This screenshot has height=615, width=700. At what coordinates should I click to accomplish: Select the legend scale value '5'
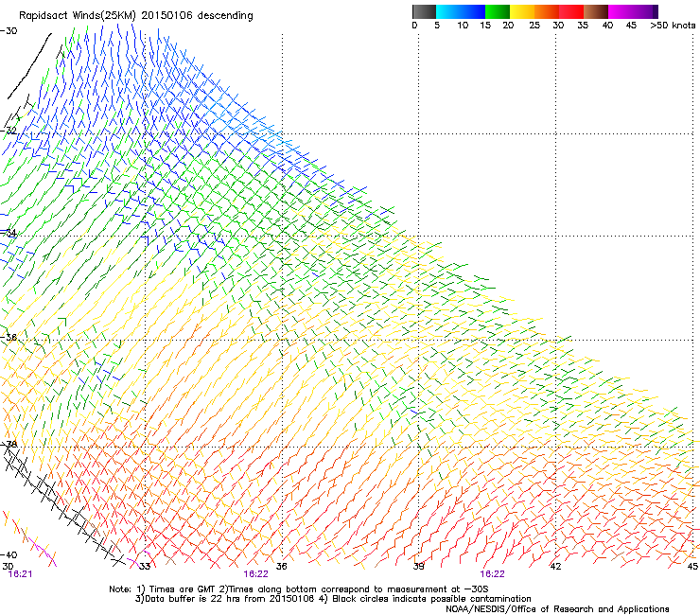click(437, 25)
